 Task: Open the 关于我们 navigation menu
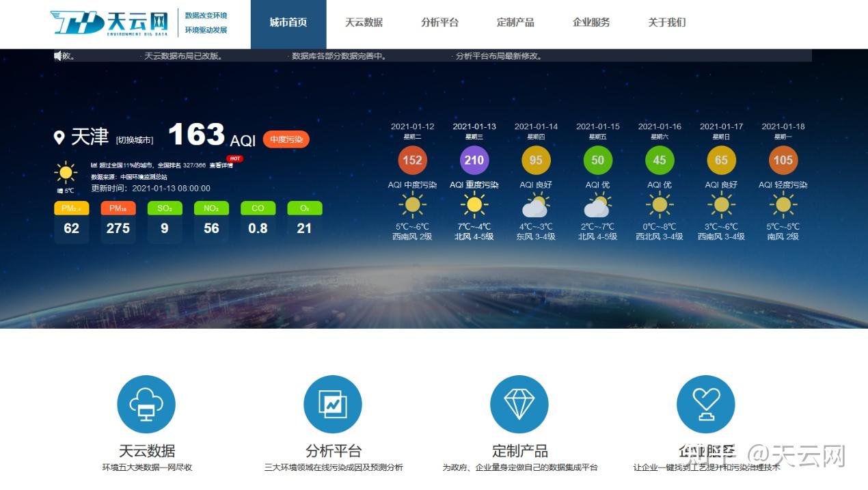tap(667, 23)
